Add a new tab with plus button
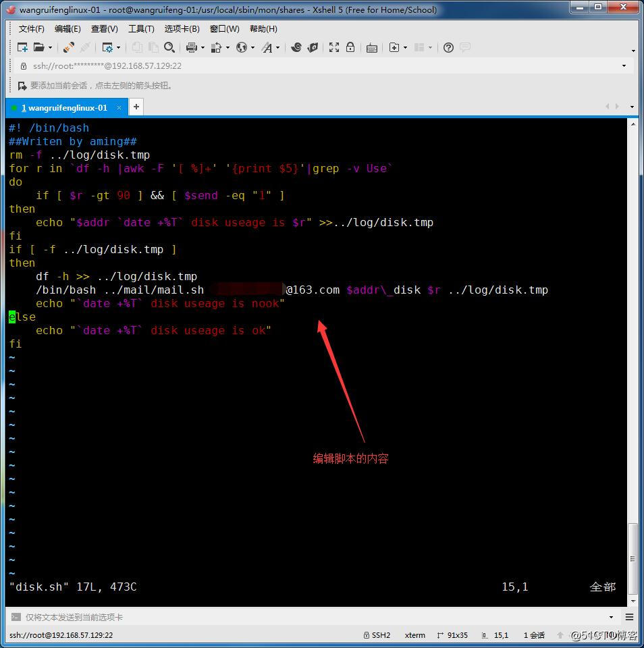 136,107
